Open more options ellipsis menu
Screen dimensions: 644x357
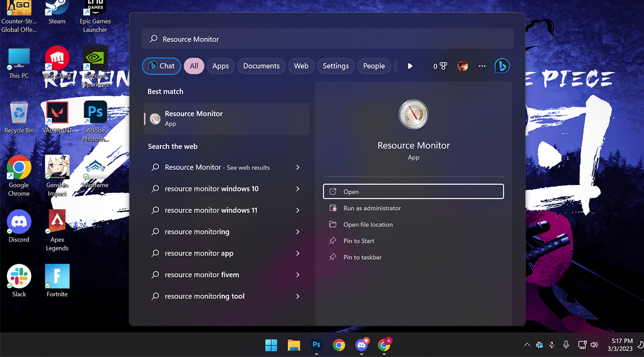pyautogui.click(x=482, y=66)
